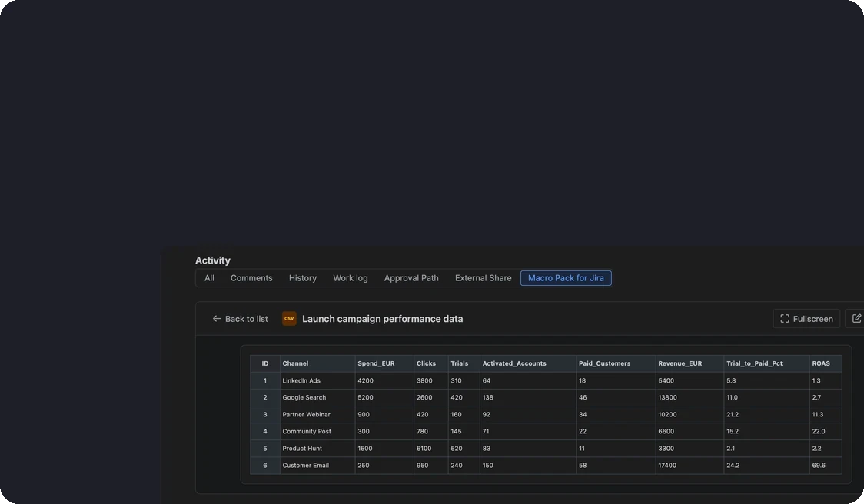Click ROAS value 11.3
The height and width of the screenshot is (504, 864).
[x=826, y=415]
